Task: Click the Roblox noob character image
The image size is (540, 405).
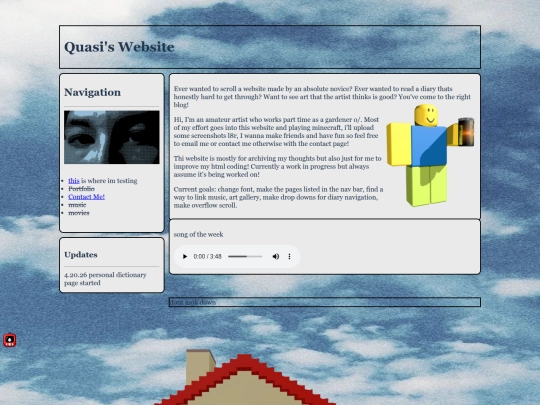Action: tap(430, 155)
